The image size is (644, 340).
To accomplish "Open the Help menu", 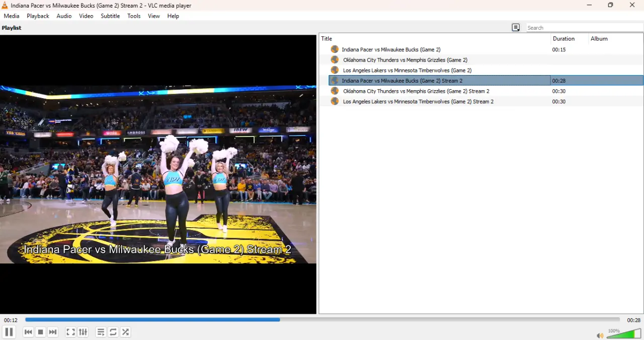I will click(x=173, y=16).
